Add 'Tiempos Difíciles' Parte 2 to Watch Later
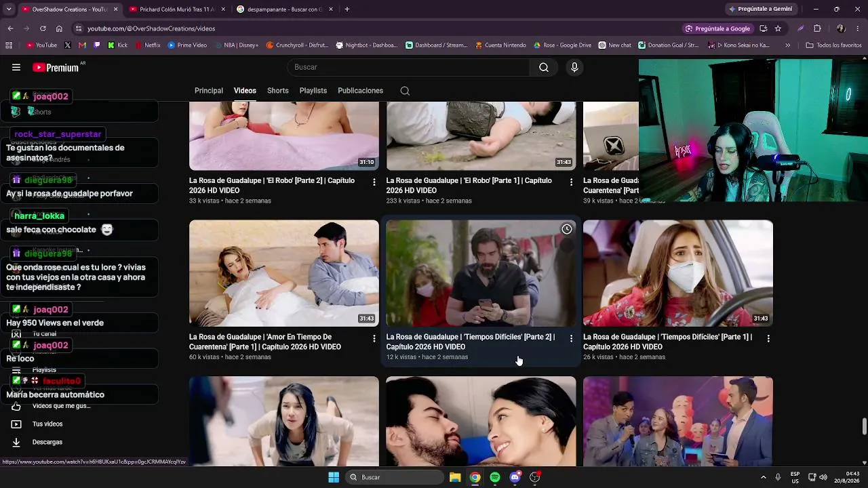The image size is (868, 488). coord(567,229)
